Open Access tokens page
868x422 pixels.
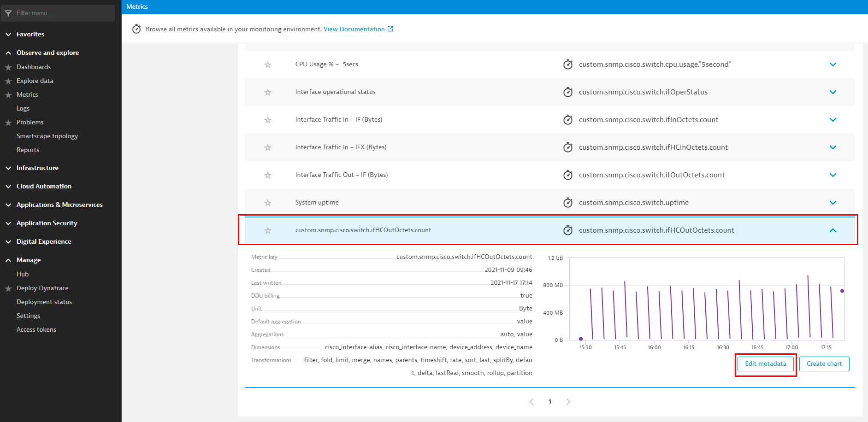(x=36, y=329)
